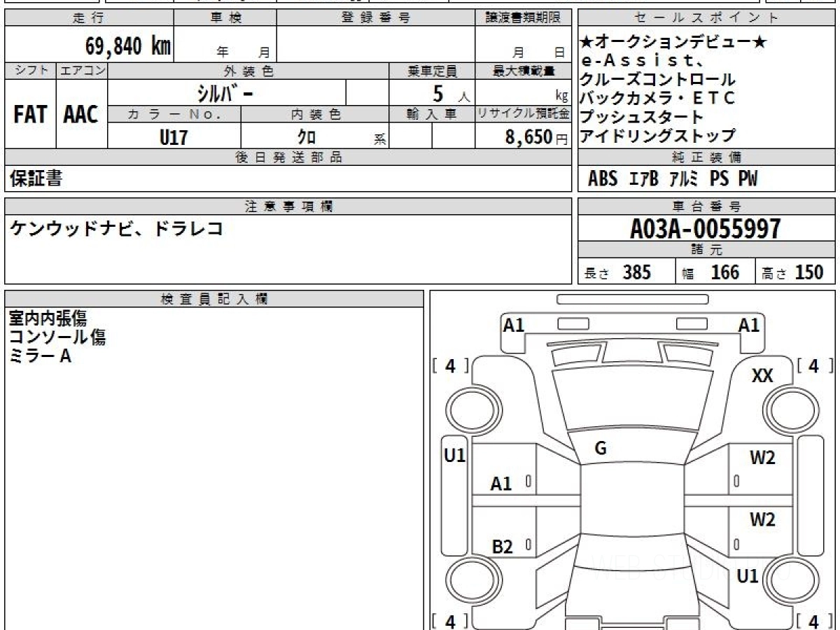The height and width of the screenshot is (630, 840).
Task: Click the コンソール傷 inspector note
Action: pyautogui.click(x=57, y=337)
